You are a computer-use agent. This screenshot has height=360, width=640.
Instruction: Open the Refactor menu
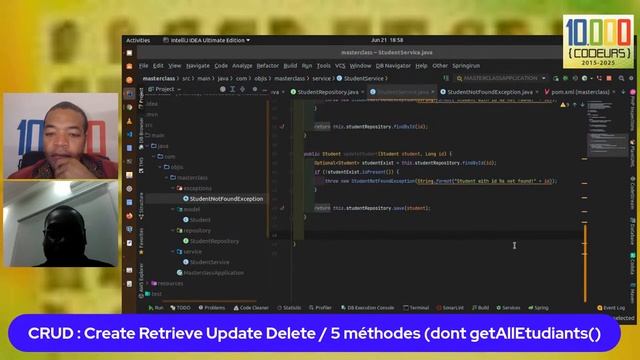(267, 66)
